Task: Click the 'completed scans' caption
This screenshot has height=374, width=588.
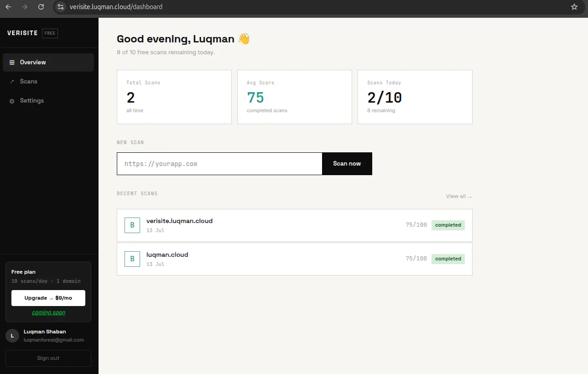Action: (267, 110)
